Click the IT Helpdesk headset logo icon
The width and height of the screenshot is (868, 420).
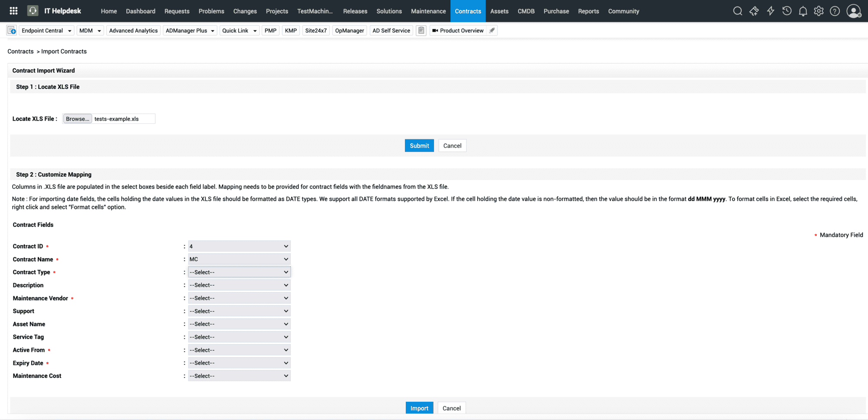click(33, 11)
